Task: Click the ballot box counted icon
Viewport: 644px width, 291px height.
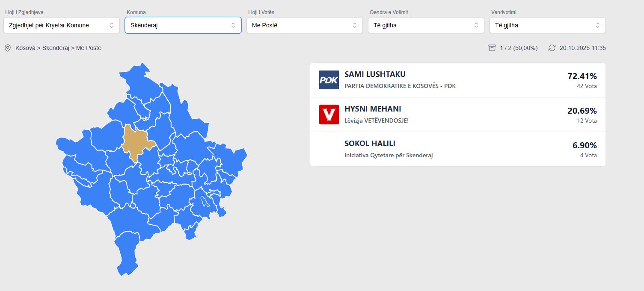Action: 492,48
